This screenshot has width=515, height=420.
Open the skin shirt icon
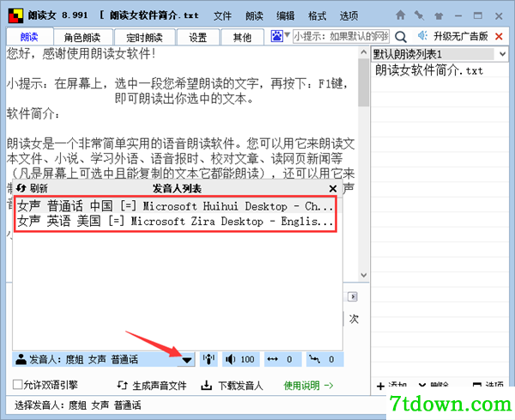(x=439, y=15)
